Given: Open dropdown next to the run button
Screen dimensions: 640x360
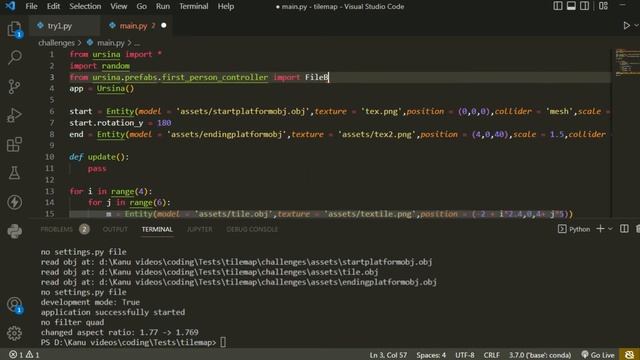Looking at the screenshot, I should pyautogui.click(x=636, y=26).
